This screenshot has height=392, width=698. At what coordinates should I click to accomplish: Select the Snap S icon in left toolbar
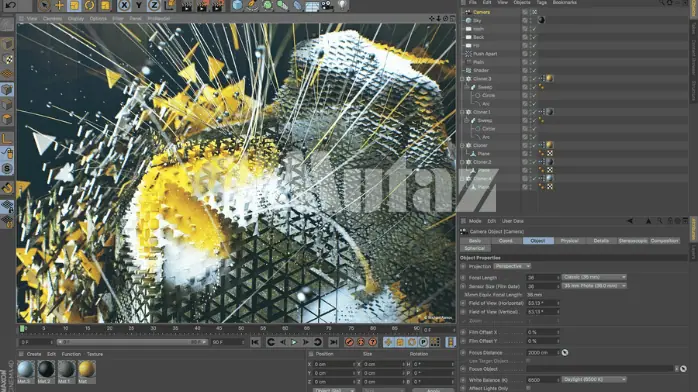click(x=7, y=168)
